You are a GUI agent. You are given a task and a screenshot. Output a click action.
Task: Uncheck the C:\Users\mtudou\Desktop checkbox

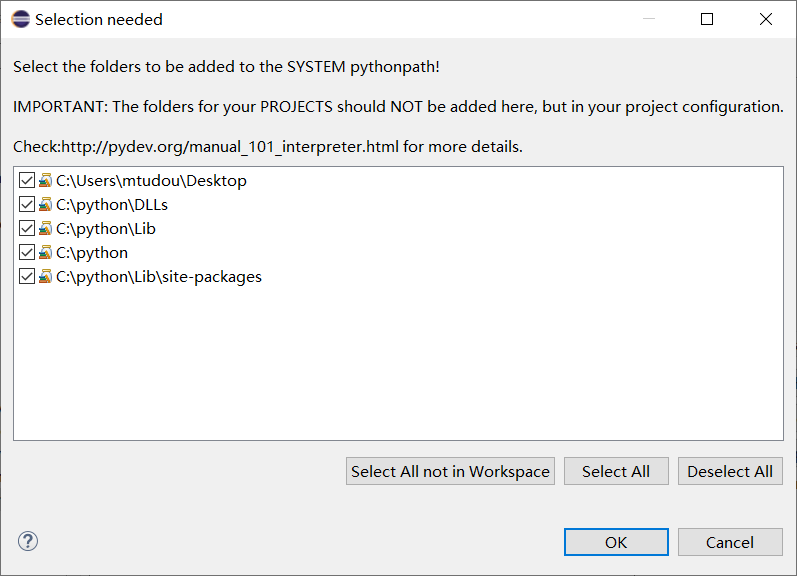pos(27,181)
